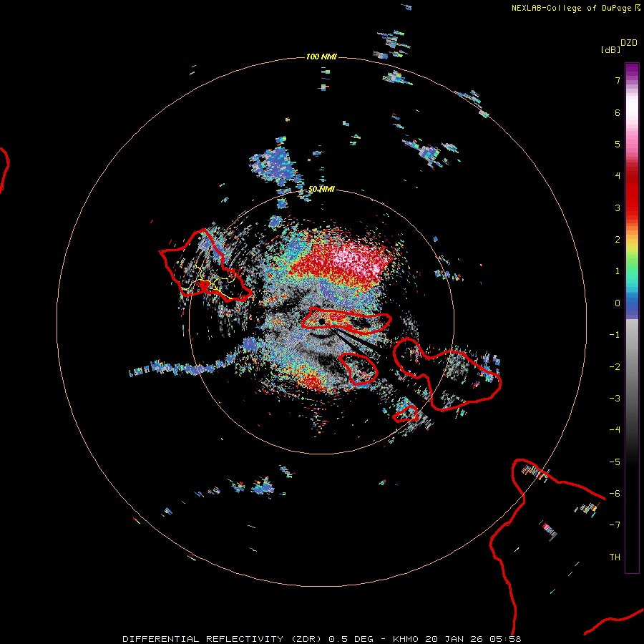This screenshot has width=644, height=644.
Task: Click the ZDR color scale bar
Action: coord(632,318)
